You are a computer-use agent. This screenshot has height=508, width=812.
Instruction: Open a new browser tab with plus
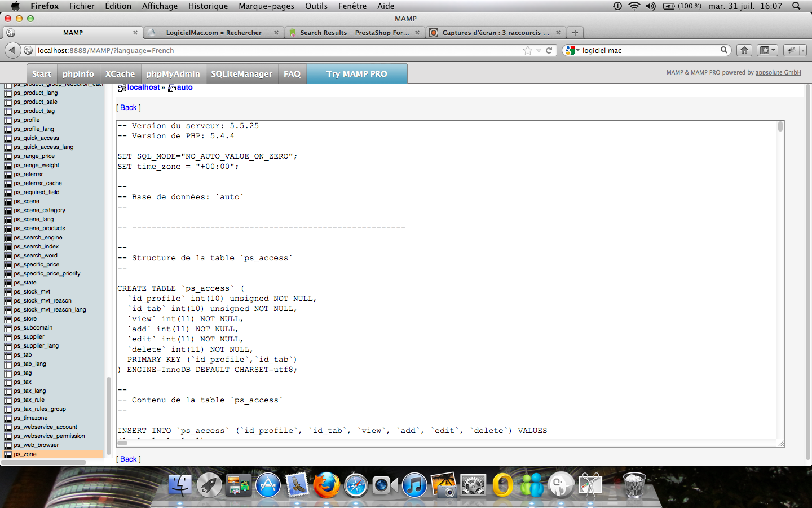(575, 33)
